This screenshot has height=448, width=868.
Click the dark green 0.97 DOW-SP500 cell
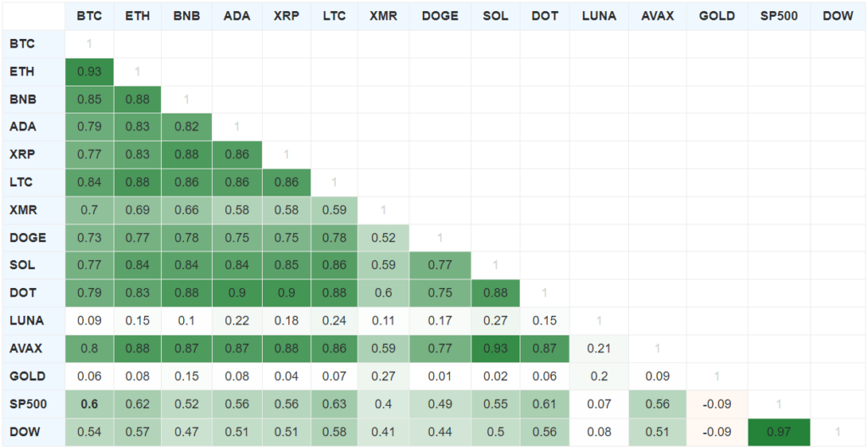778,432
